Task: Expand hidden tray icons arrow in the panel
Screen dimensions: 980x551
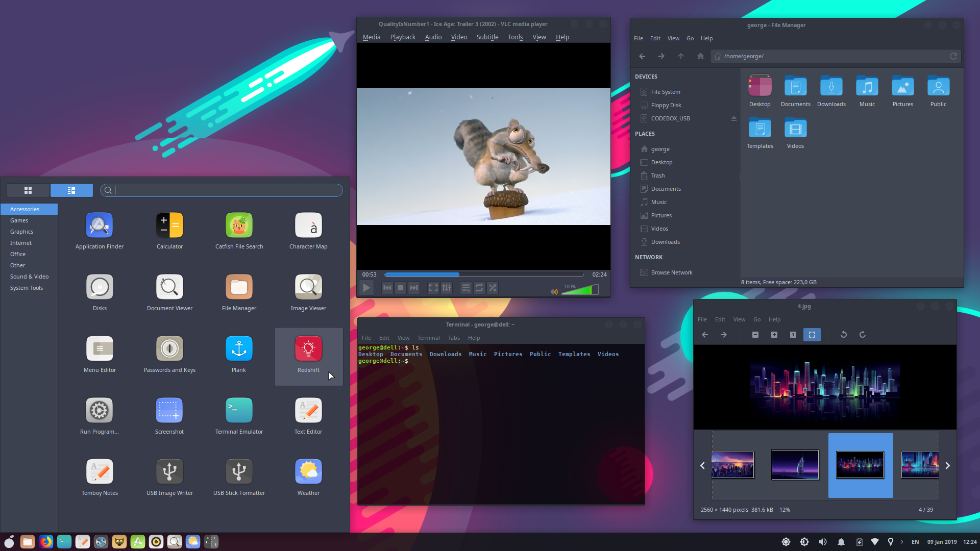Action: tap(902, 542)
